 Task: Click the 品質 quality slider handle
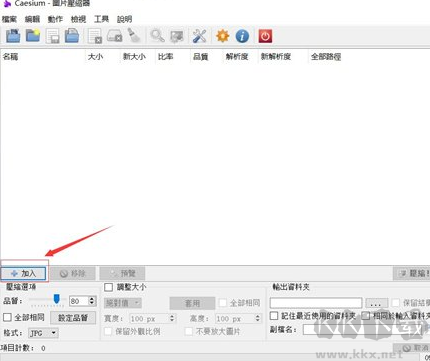(57, 299)
